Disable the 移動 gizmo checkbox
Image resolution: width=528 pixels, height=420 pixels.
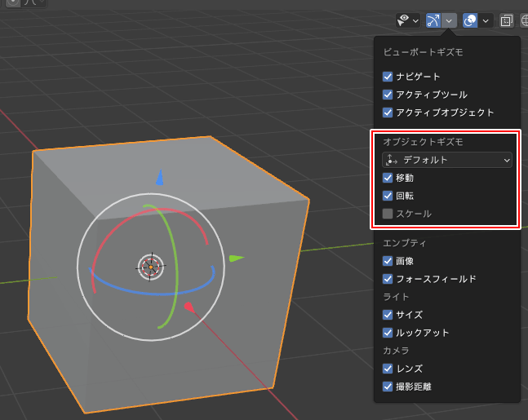click(x=388, y=178)
